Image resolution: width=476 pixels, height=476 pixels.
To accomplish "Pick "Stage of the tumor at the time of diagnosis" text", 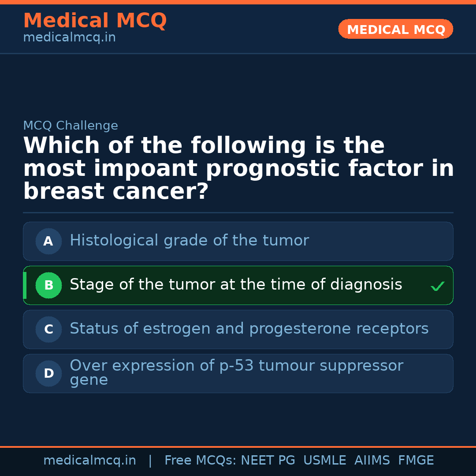I will (x=236, y=285).
